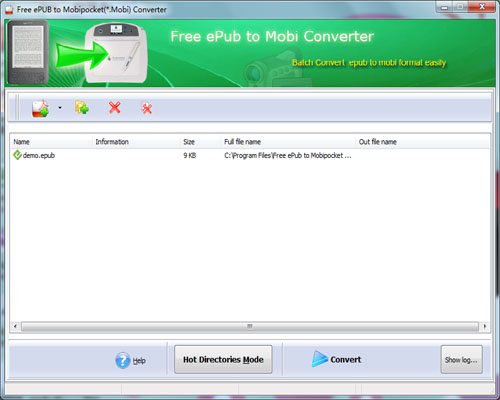
Task: Click the scrollbar right arrow
Action: coord(485,326)
